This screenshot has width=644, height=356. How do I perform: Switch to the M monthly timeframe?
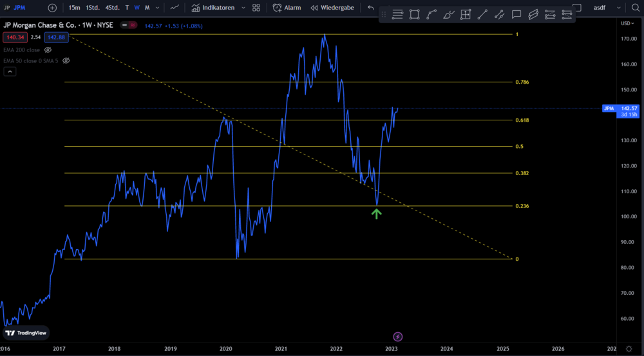coord(147,8)
